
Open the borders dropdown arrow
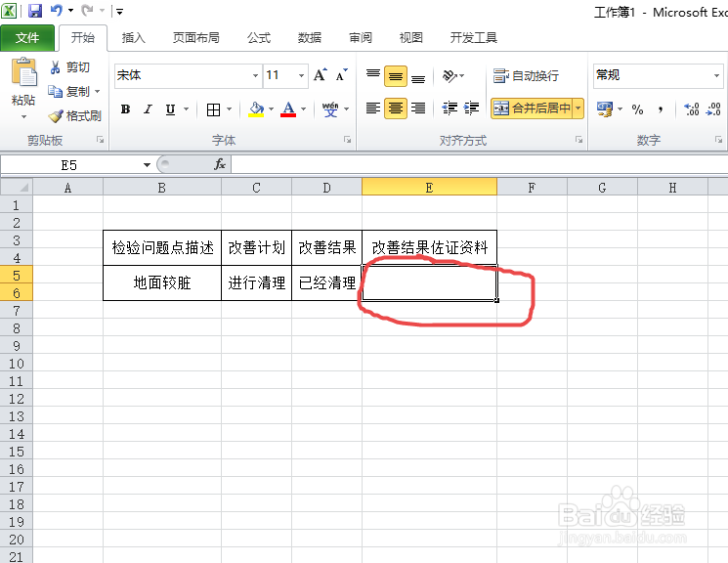pos(230,109)
